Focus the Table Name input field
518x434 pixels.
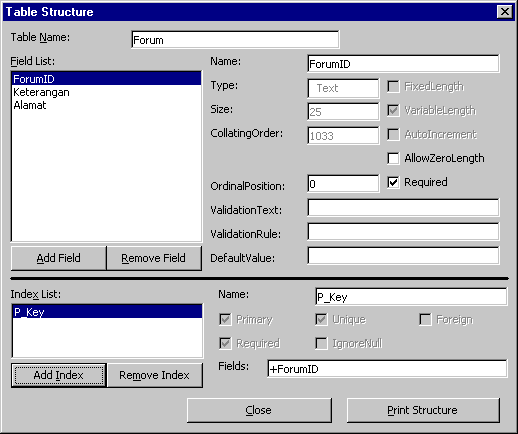235,40
